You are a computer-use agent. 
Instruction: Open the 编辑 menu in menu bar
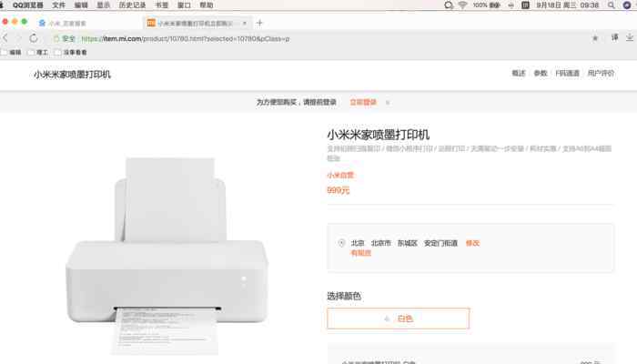[81, 5]
